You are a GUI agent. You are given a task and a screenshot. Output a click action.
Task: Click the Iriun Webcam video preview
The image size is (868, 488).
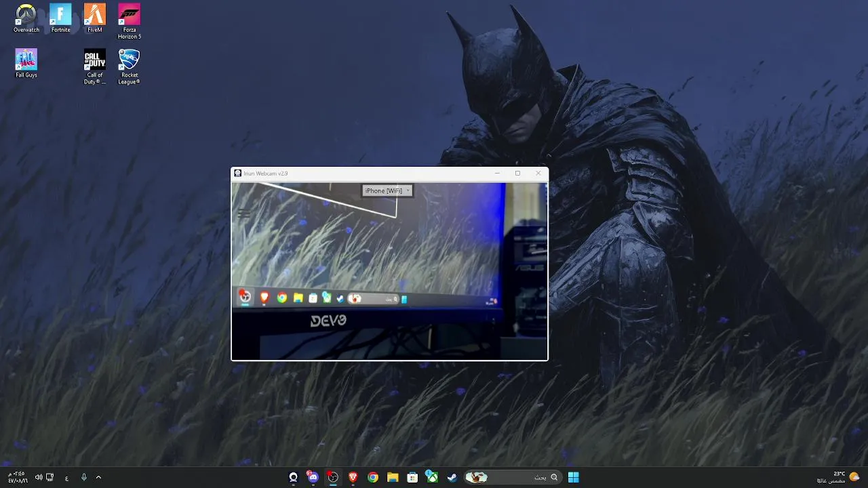coord(389,270)
